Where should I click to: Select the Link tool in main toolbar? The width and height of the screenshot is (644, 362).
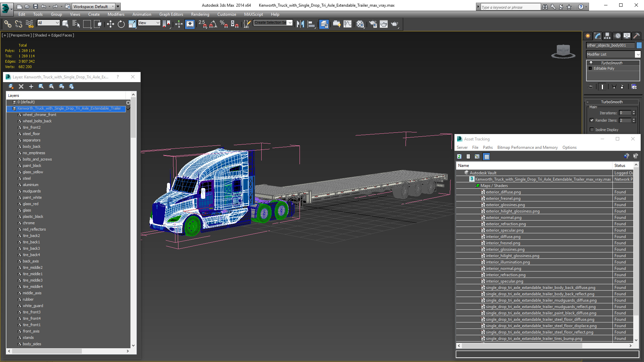7,24
